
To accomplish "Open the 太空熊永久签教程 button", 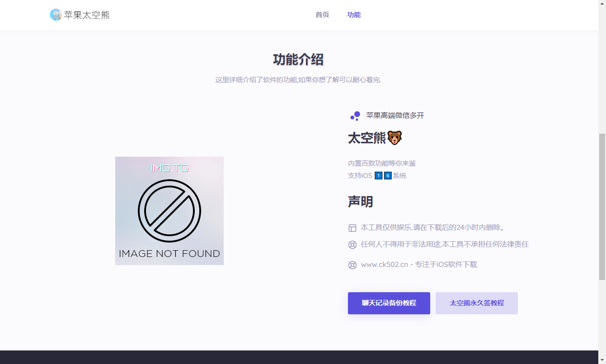I will [477, 303].
